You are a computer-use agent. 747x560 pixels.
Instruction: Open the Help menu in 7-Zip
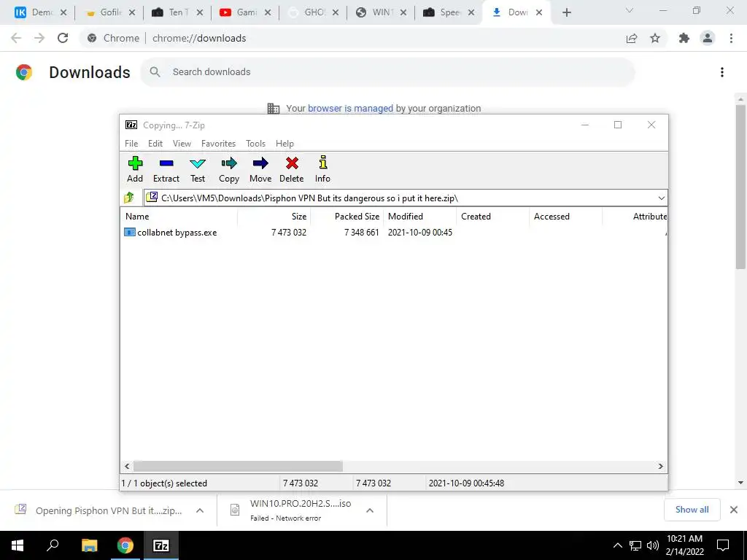click(x=285, y=144)
